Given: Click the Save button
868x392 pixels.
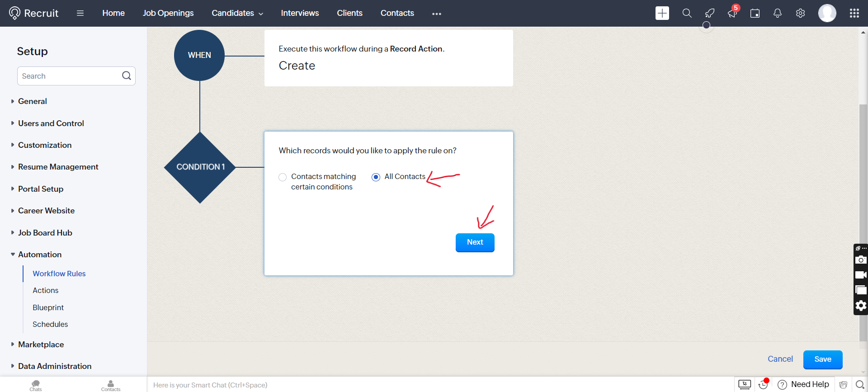Looking at the screenshot, I should click(823, 359).
